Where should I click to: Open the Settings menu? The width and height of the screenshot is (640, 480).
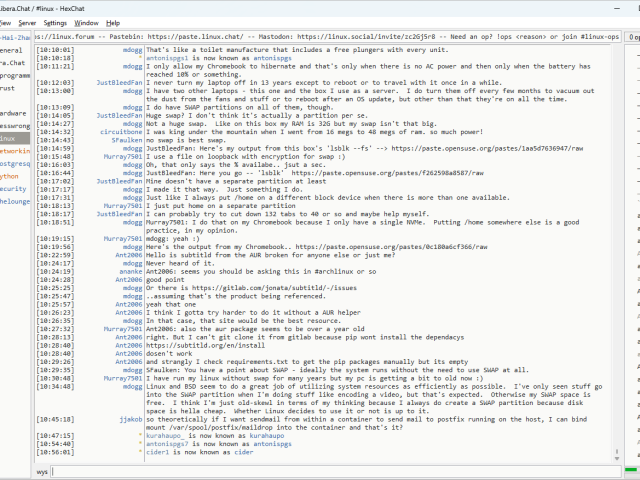pos(56,22)
